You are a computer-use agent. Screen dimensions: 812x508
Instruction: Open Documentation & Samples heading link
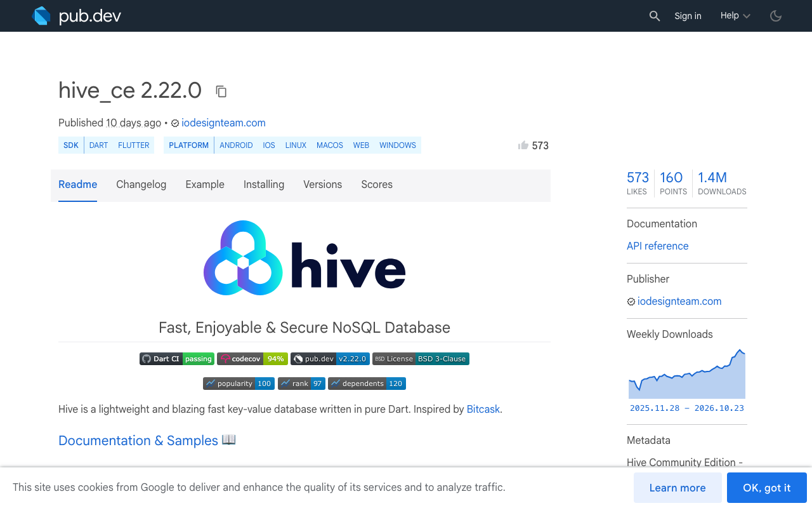pyautogui.click(x=138, y=440)
